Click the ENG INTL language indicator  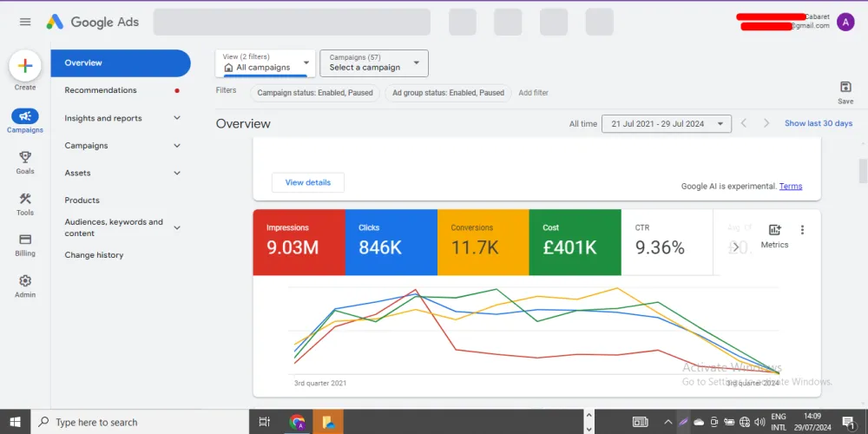pyautogui.click(x=779, y=422)
